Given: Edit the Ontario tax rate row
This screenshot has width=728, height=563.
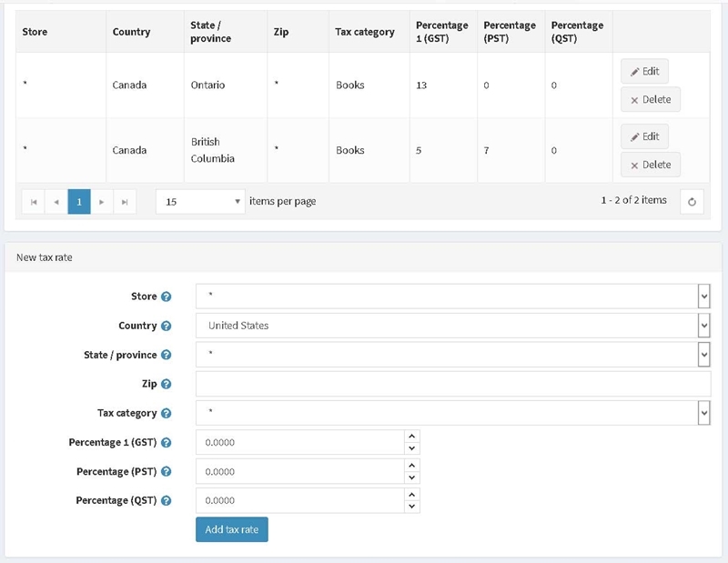Looking at the screenshot, I should pyautogui.click(x=644, y=72).
